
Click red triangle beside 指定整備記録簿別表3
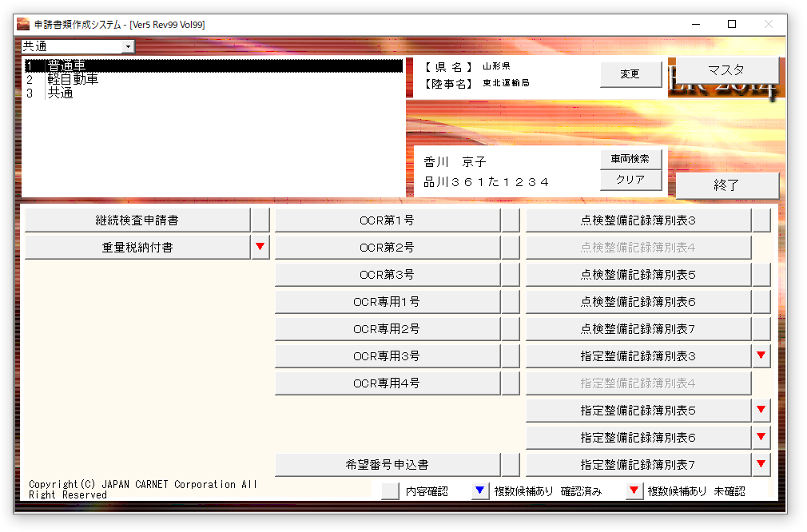[x=761, y=355]
